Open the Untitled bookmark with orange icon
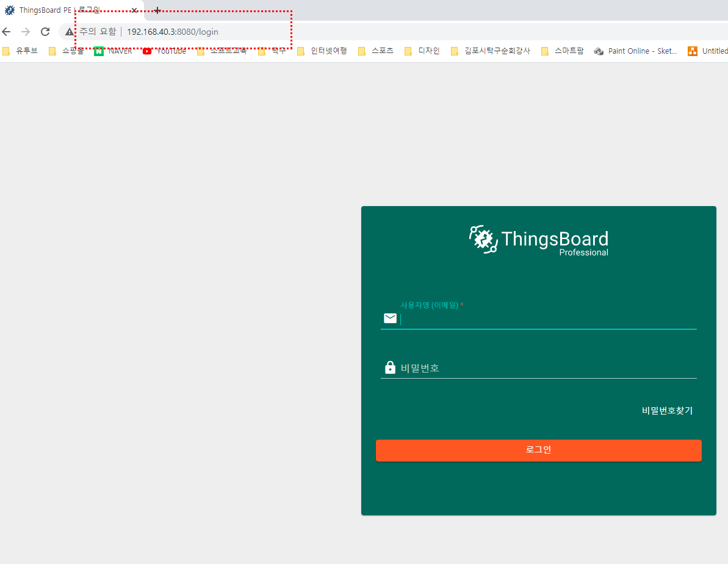Viewport: 728px width, 564px height. pos(708,51)
